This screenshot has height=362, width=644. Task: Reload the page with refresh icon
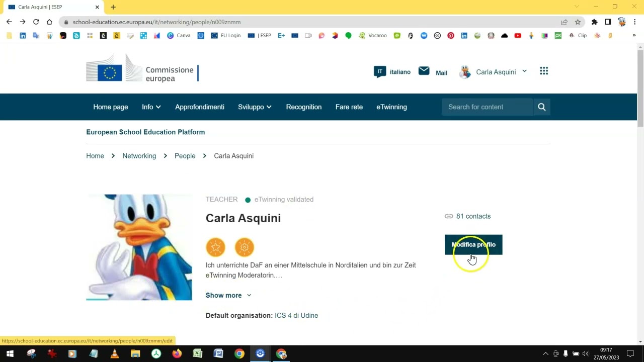pyautogui.click(x=36, y=22)
